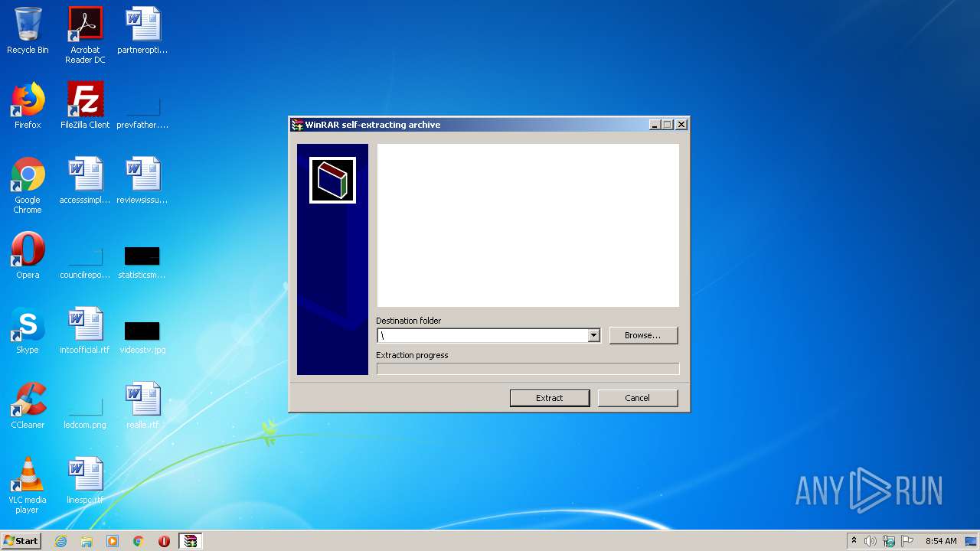
Task: Open FileZilla Client shortcut
Action: tap(85, 106)
